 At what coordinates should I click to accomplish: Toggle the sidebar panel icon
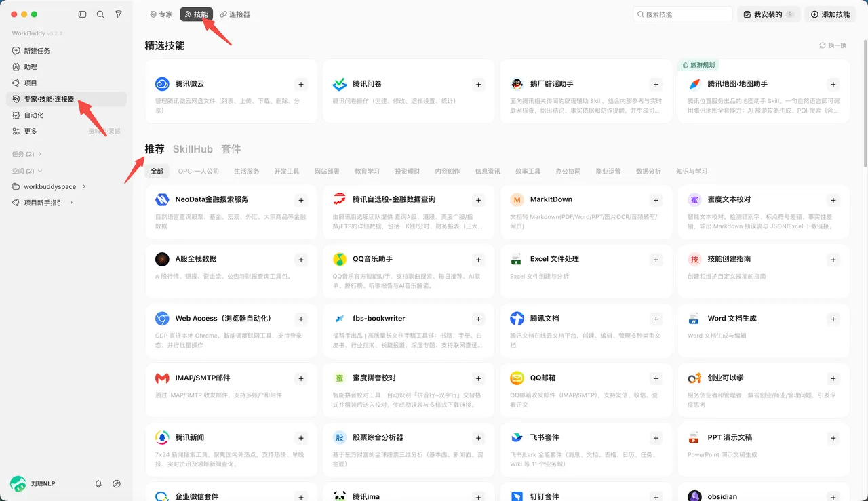tap(83, 14)
